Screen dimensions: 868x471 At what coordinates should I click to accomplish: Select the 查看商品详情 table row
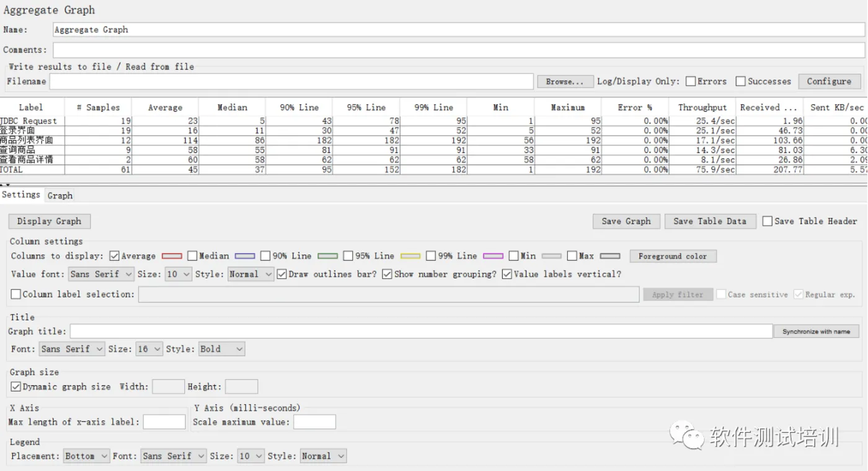click(434, 159)
